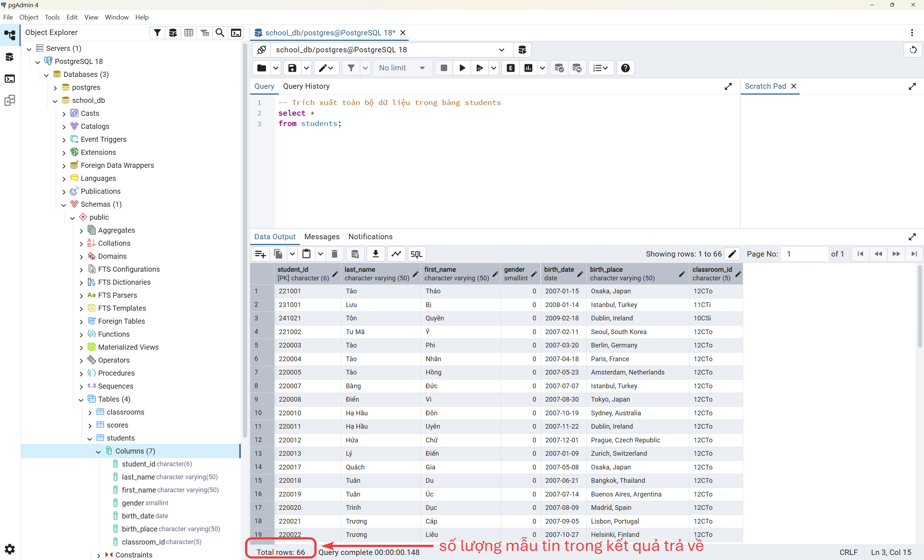The height and width of the screenshot is (560, 924).
Task: Switch to the Query History tab
Action: (x=306, y=86)
